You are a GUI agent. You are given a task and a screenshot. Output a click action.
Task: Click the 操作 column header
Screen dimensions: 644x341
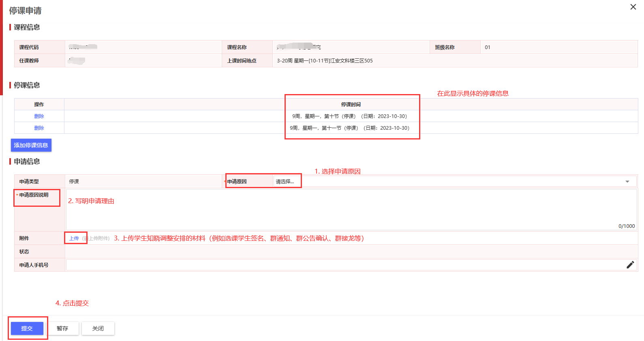click(39, 105)
